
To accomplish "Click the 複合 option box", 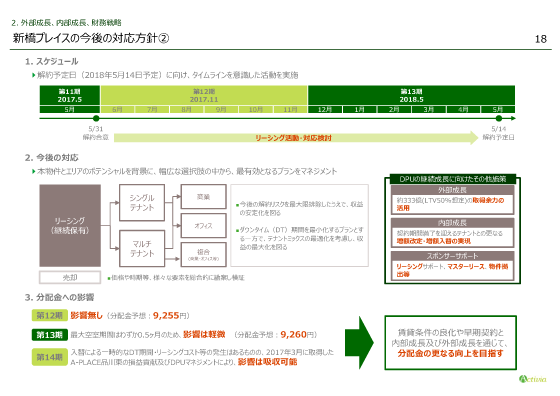I will pyautogui.click(x=204, y=254).
